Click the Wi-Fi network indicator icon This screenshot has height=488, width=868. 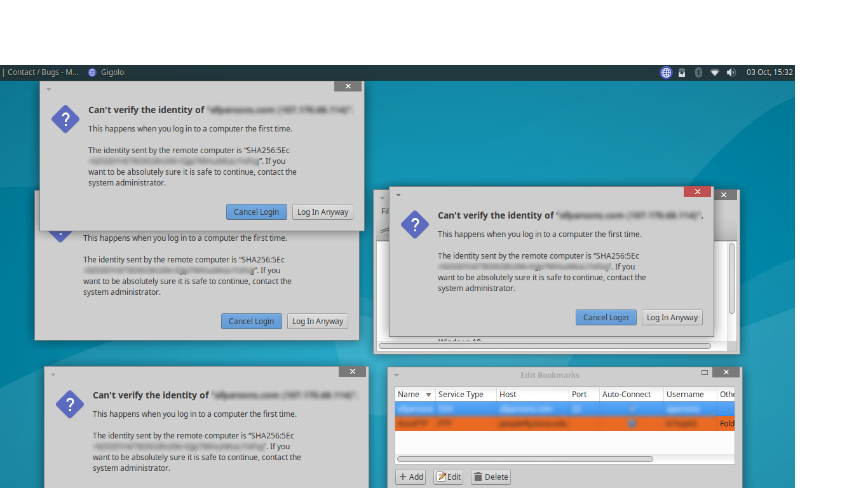(x=714, y=72)
